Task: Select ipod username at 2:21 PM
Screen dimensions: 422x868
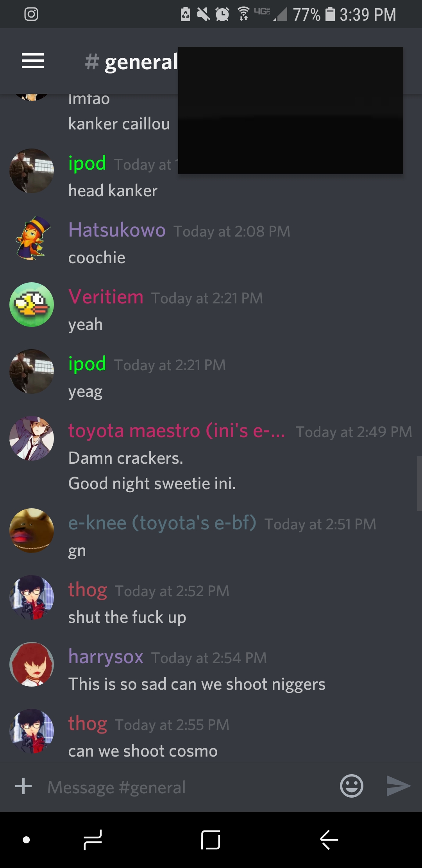Action: tap(87, 364)
